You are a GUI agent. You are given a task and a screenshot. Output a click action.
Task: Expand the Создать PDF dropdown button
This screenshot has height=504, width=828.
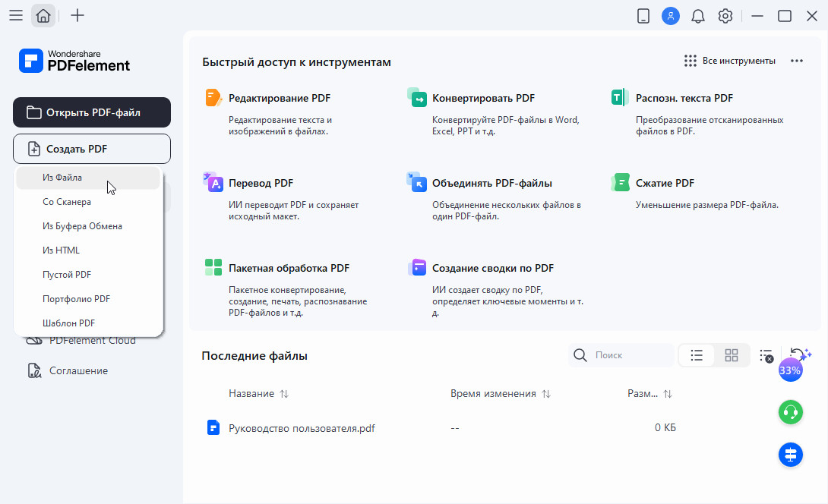tap(92, 149)
